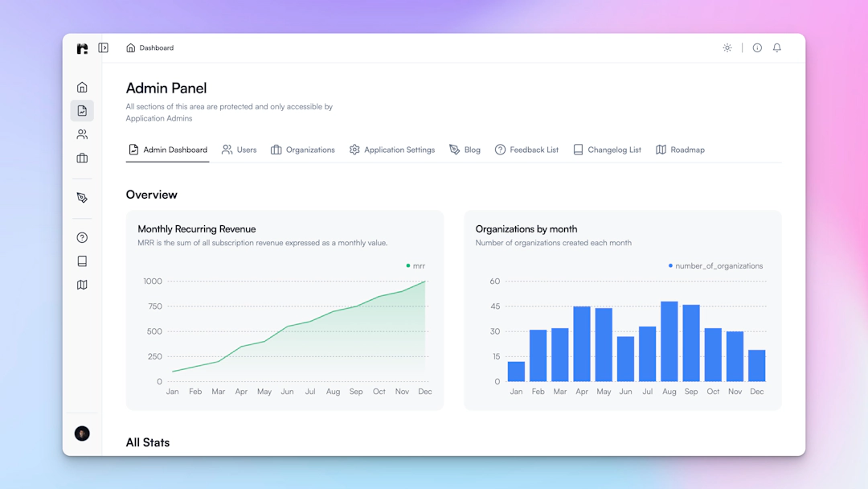The width and height of the screenshot is (868, 489).
Task: Click the Dec bar in organizations chart
Action: (757, 365)
